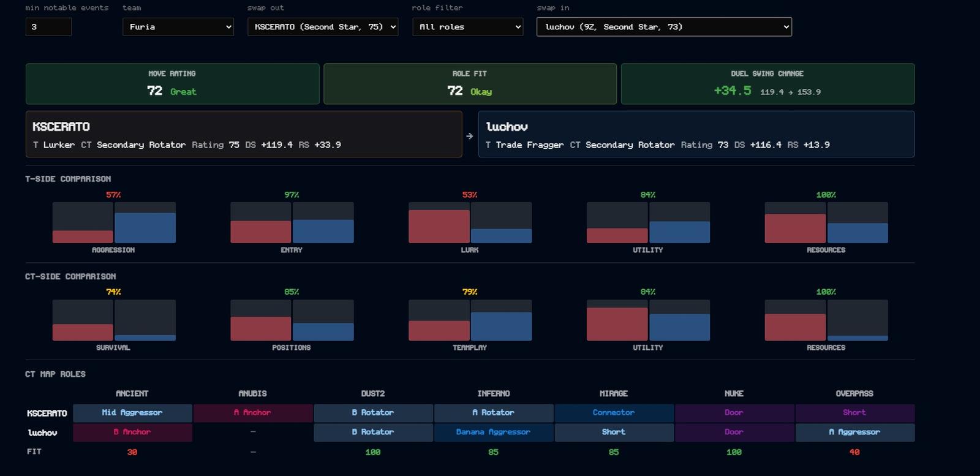Expand the swap in luchov dropdown
Image resolution: width=980 pixels, height=476 pixels.
(x=664, y=27)
